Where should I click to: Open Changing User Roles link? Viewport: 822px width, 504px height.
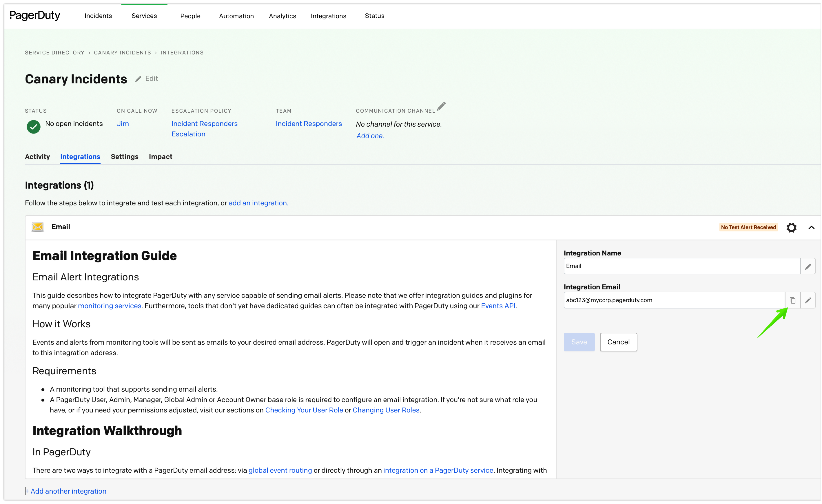click(x=386, y=410)
